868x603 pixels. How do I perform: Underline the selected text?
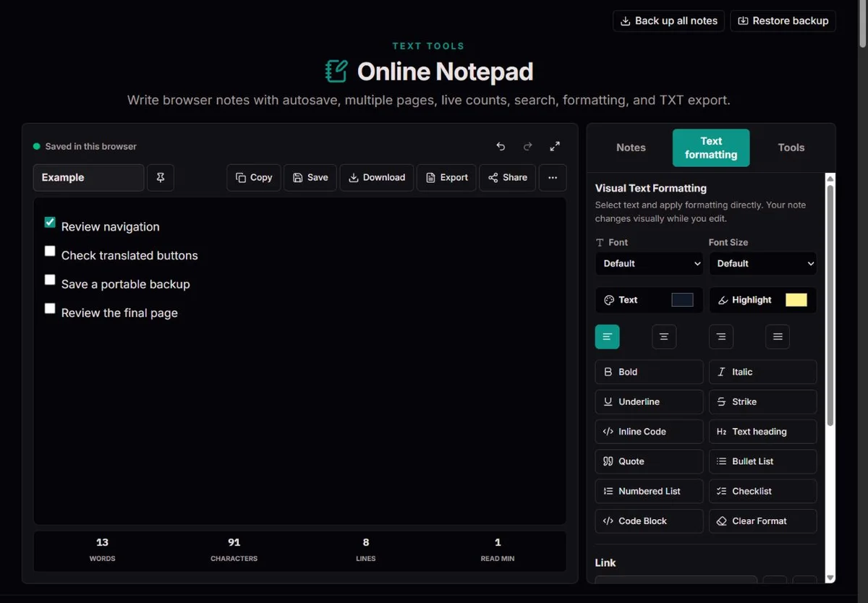tap(649, 401)
